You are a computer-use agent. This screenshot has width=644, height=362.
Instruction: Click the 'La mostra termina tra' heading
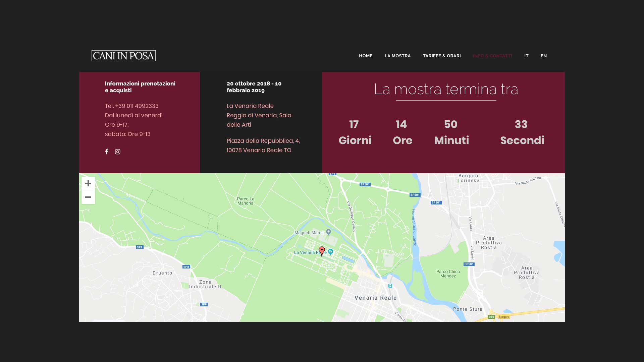point(446,89)
